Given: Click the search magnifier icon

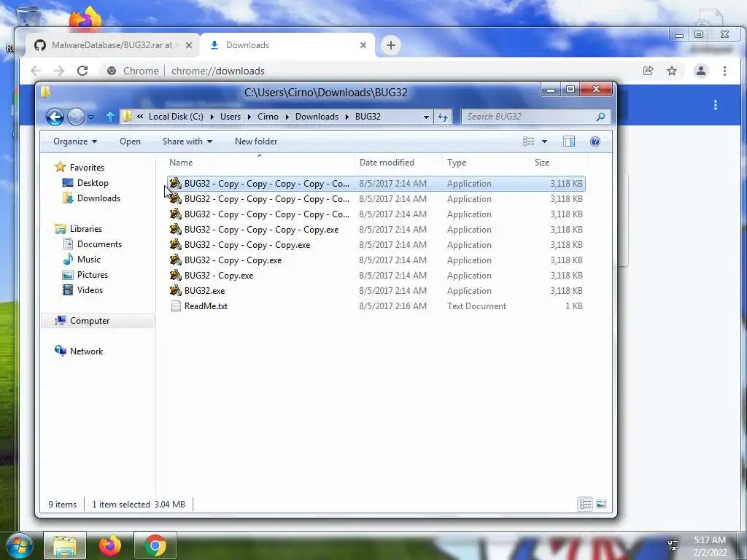Looking at the screenshot, I should click(x=601, y=117).
